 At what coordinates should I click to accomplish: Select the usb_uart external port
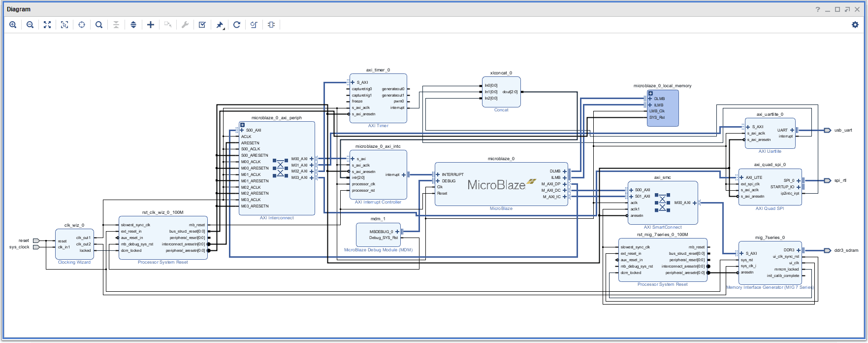click(x=828, y=130)
